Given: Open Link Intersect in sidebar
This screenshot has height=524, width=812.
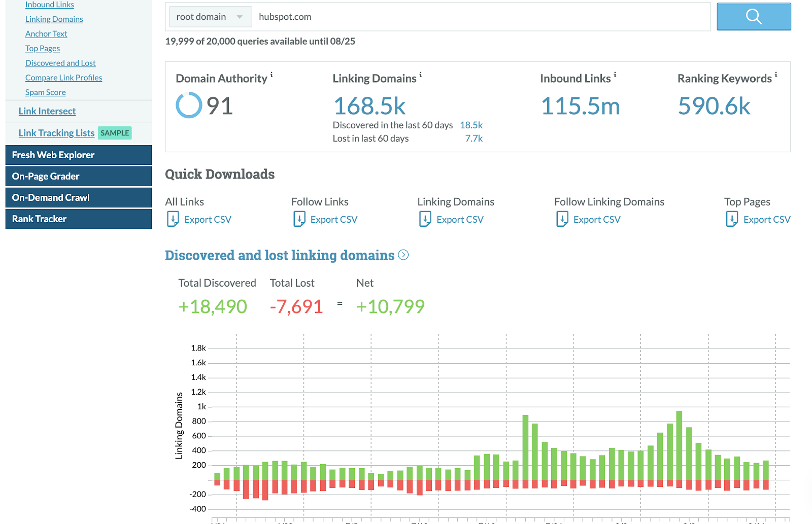Looking at the screenshot, I should pyautogui.click(x=47, y=111).
